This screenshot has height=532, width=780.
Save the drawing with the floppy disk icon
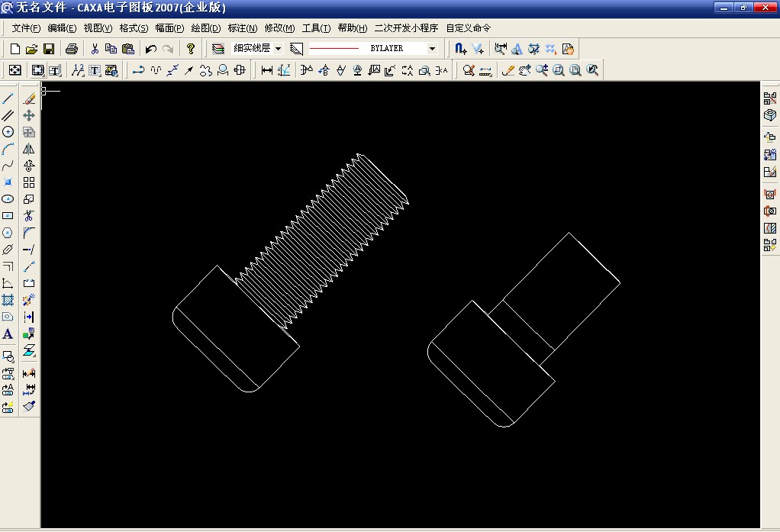point(49,49)
